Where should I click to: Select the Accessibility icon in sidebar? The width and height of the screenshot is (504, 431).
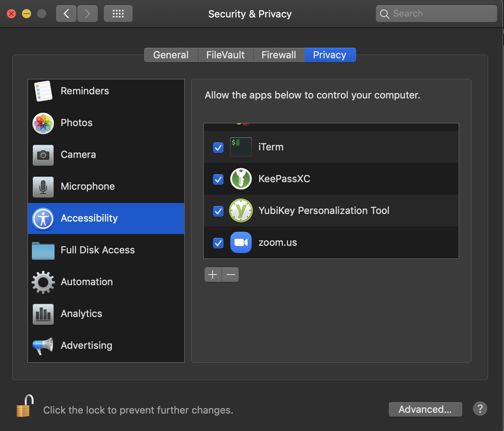click(x=43, y=219)
